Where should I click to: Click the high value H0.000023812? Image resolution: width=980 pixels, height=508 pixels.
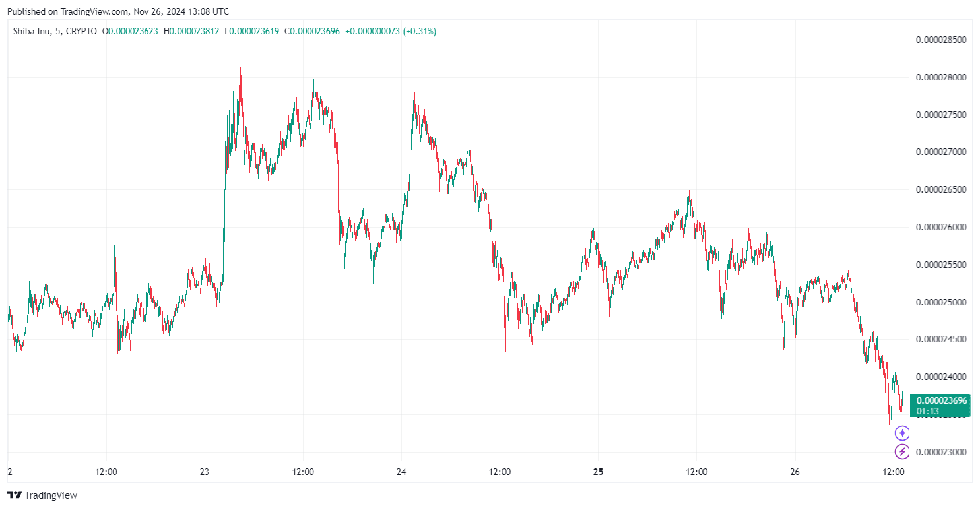(191, 31)
